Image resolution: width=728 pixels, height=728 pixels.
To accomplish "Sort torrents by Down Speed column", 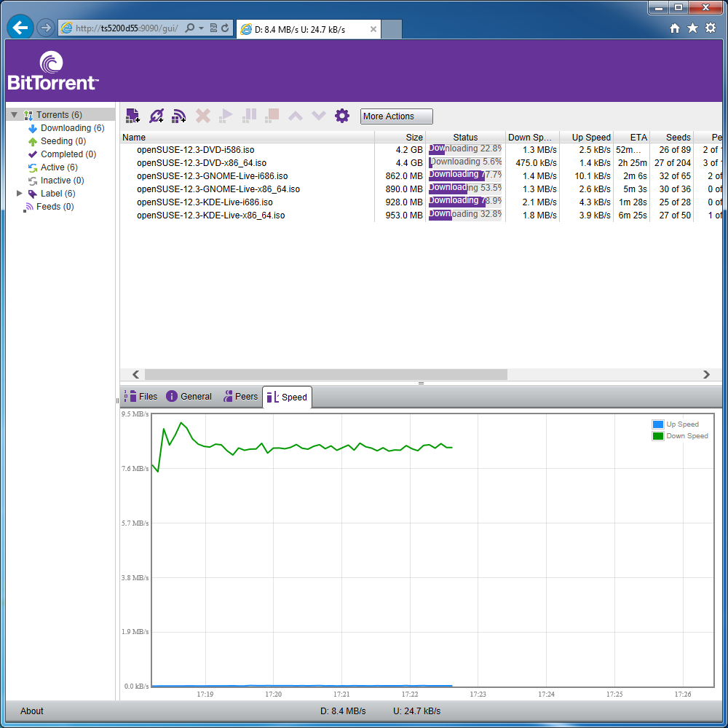I will pos(532,137).
